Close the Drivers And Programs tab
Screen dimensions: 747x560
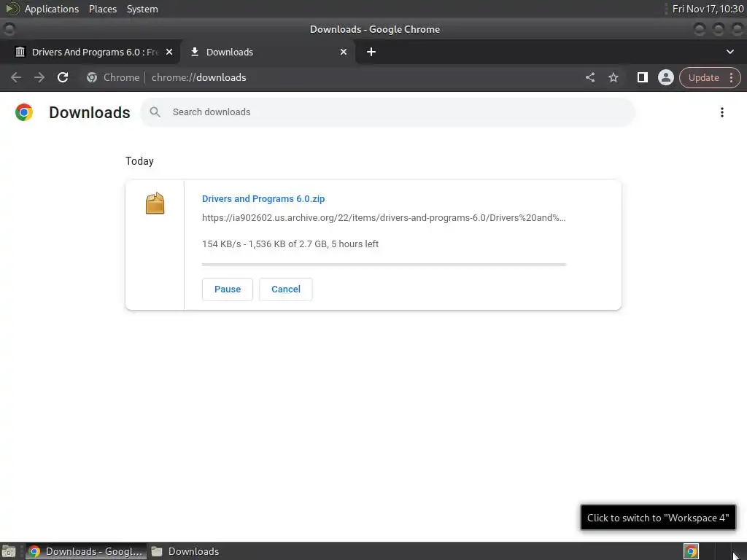tap(169, 52)
